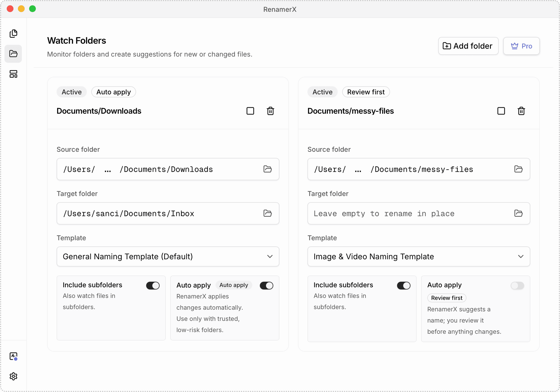The height and width of the screenshot is (392, 560).
Task: Open General Naming Template (Default) dropdown
Action: point(168,256)
